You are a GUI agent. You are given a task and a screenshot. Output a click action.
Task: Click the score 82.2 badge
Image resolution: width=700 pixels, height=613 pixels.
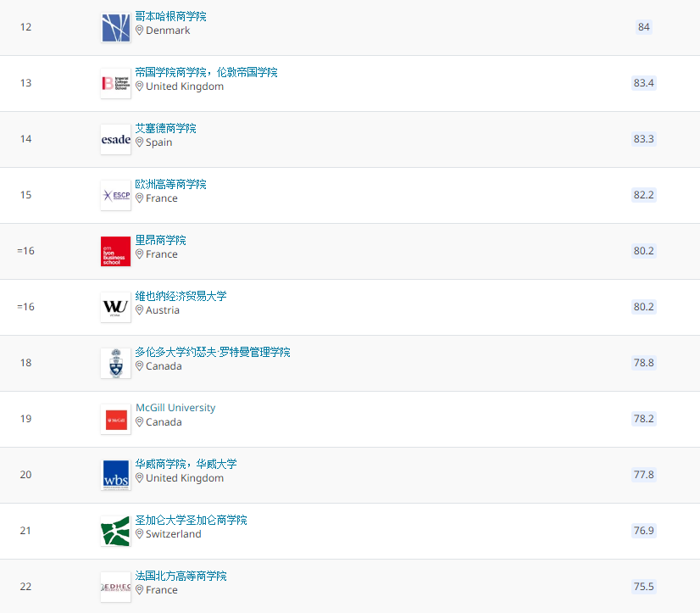pos(644,195)
